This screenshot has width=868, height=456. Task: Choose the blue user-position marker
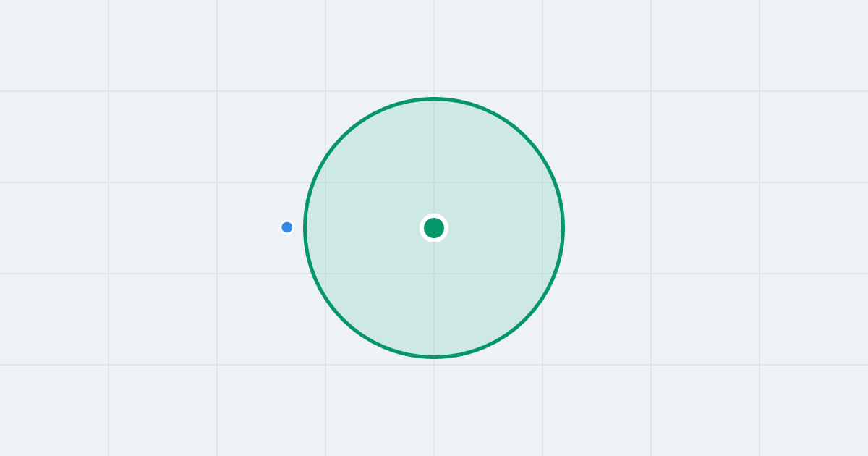pos(287,227)
